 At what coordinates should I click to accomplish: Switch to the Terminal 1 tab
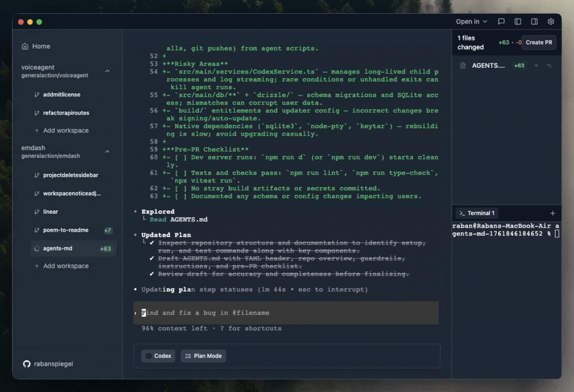[477, 213]
